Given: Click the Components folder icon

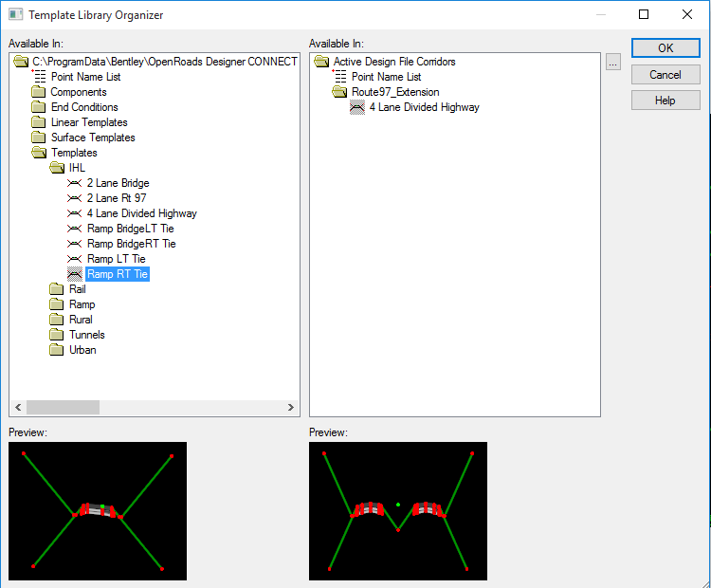Looking at the screenshot, I should 39,92.
